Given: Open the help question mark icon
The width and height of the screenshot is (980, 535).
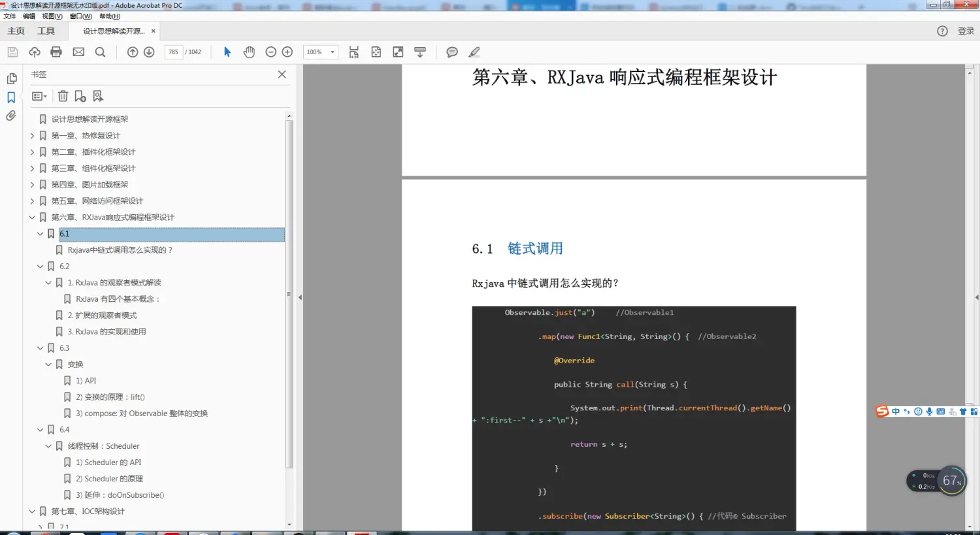Looking at the screenshot, I should click(x=942, y=31).
